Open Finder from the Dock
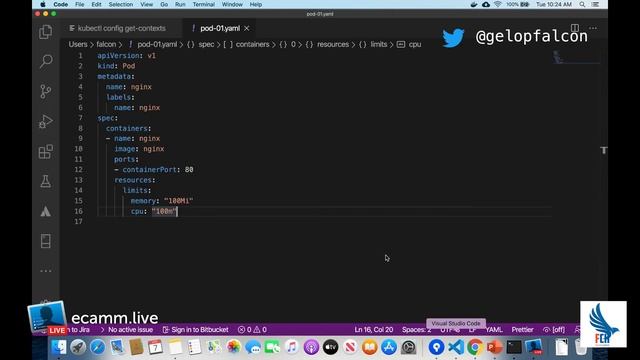Viewport: 640px width, 360px height. click(59, 347)
